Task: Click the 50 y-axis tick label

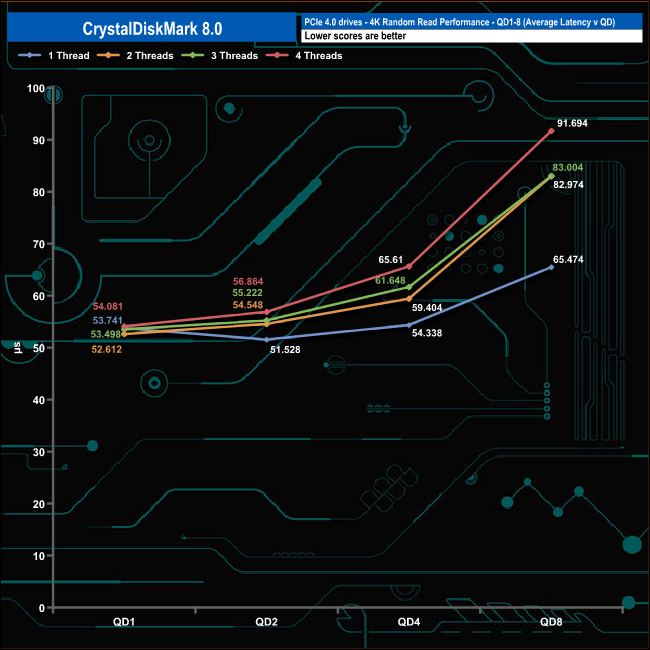Action: click(39, 348)
